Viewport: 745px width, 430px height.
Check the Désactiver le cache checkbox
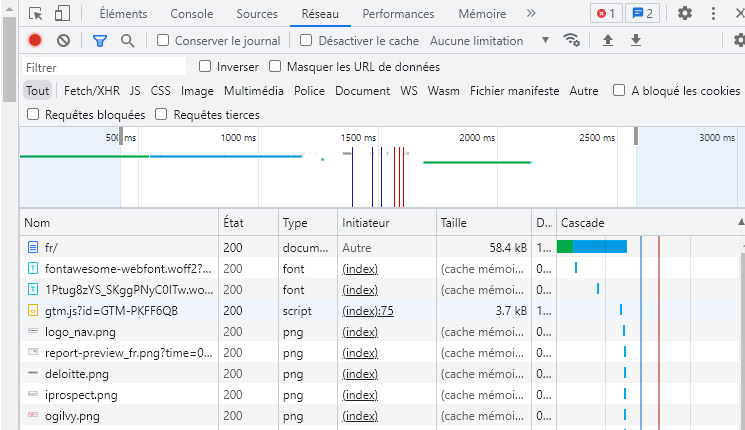point(308,41)
